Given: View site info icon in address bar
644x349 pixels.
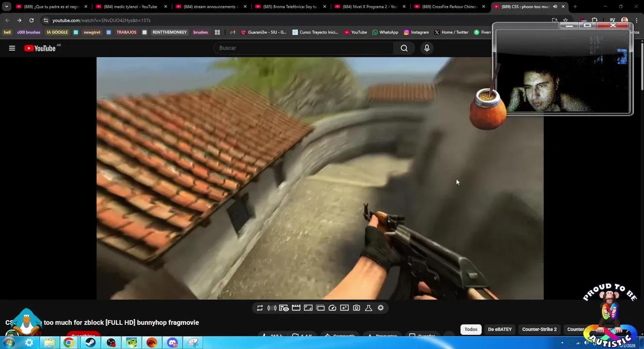Looking at the screenshot, I should (x=46, y=20).
